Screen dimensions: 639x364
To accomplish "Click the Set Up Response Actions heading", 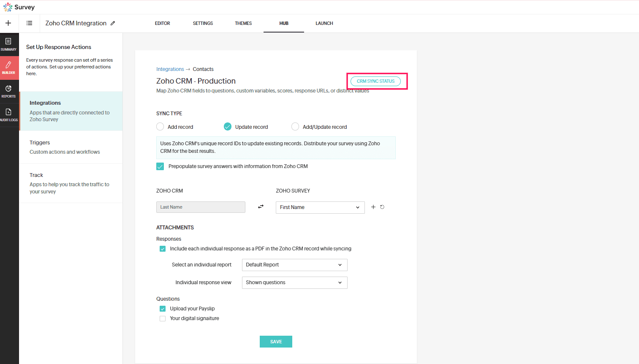I will click(59, 47).
